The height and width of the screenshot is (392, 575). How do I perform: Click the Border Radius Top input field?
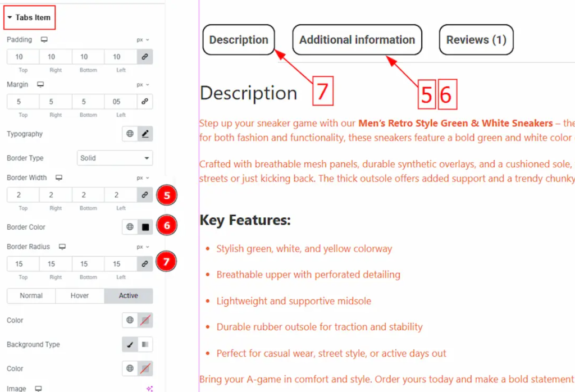pos(23,264)
